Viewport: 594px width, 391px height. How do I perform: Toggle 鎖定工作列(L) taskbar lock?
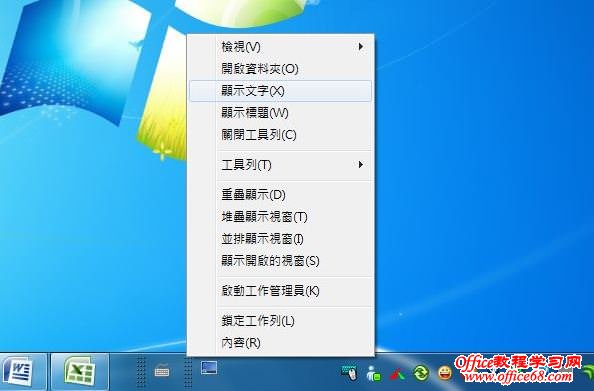pyautogui.click(x=280, y=321)
